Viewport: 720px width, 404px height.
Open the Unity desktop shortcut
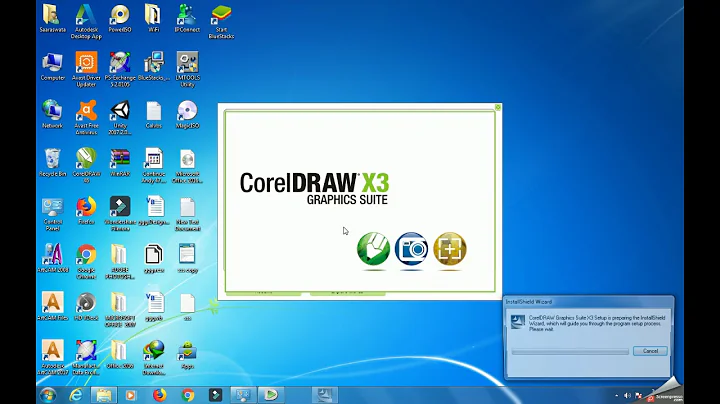pos(120,118)
